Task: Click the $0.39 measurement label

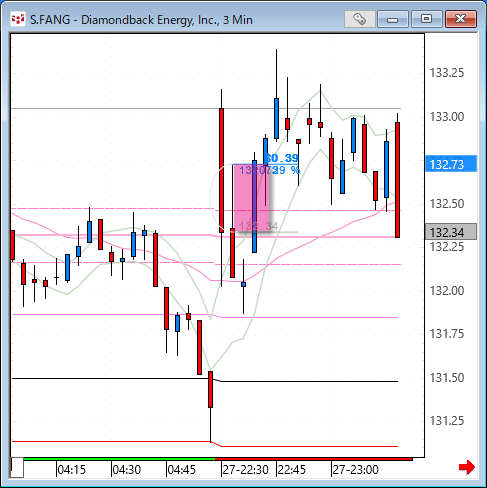Action: point(283,158)
